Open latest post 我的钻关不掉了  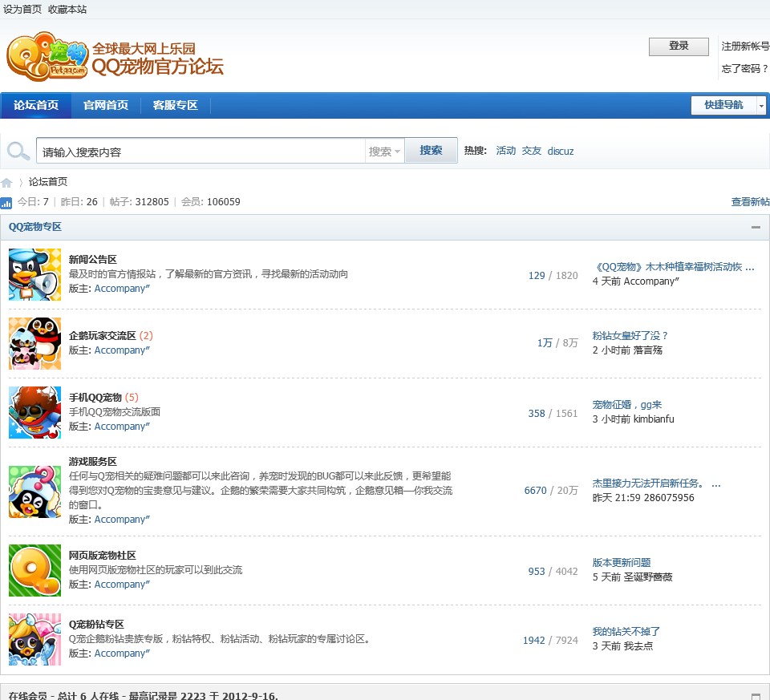click(626, 632)
